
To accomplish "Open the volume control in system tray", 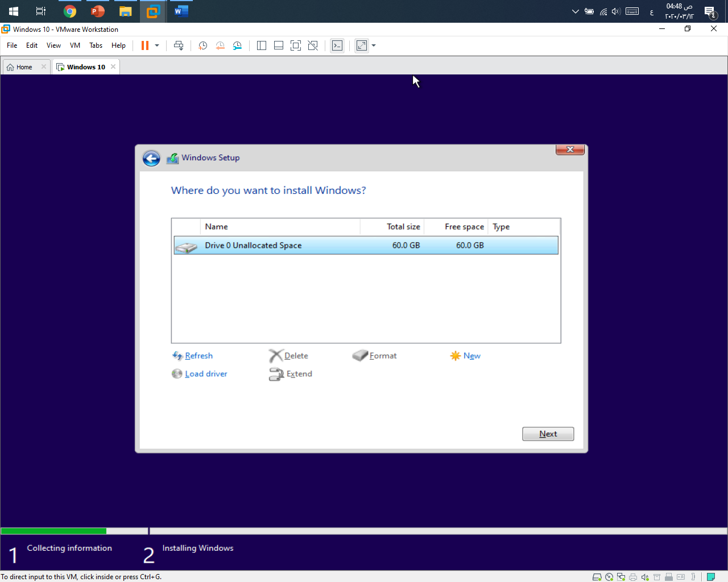I will click(x=616, y=11).
